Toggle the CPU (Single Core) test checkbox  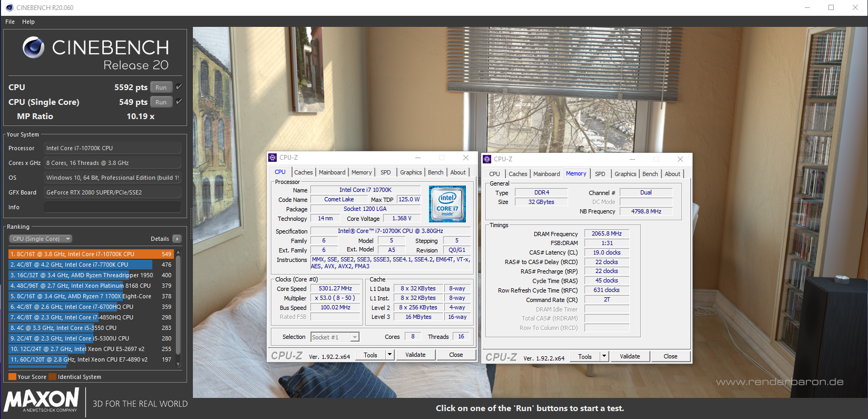(179, 102)
